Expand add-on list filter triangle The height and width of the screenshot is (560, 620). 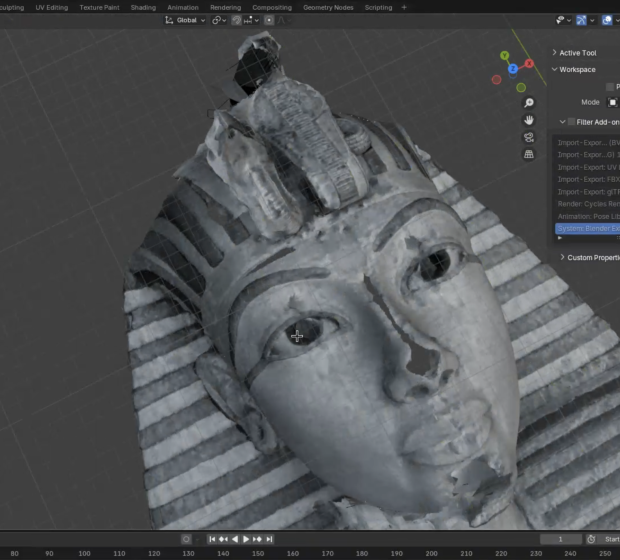[560, 238]
